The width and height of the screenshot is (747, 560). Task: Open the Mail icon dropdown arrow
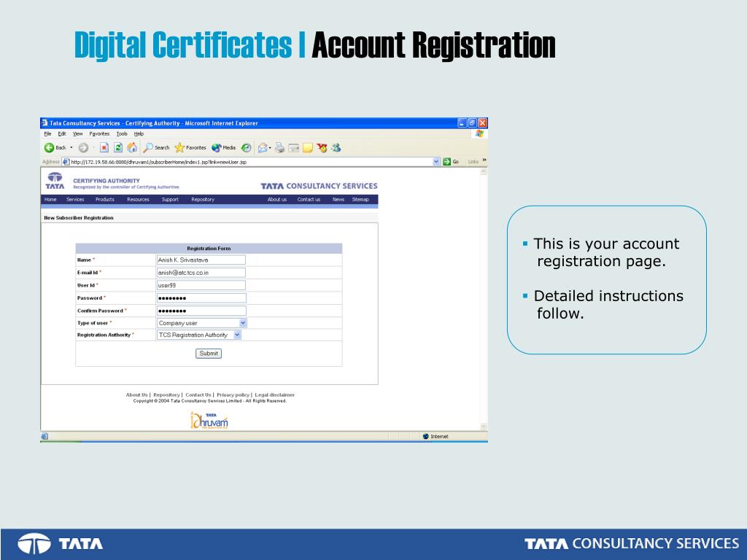click(270, 147)
